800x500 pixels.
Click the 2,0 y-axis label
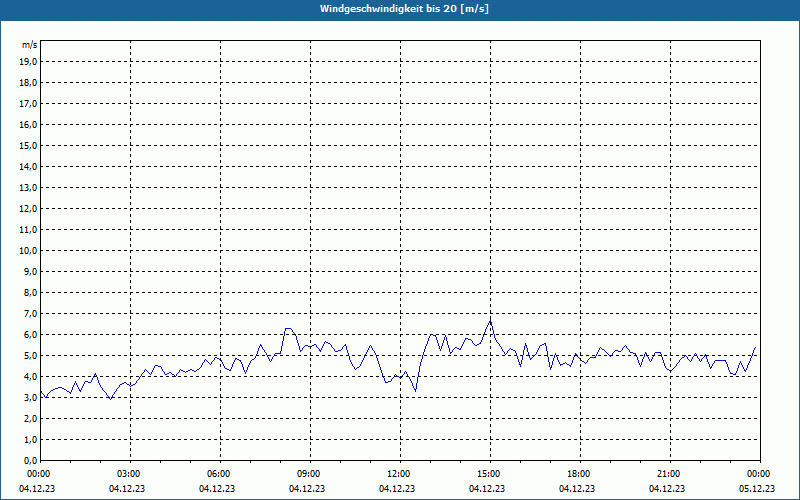[x=30, y=418]
